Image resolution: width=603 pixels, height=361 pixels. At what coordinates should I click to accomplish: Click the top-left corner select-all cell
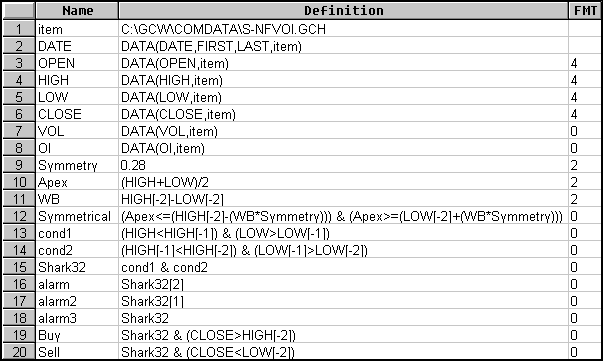19,11
